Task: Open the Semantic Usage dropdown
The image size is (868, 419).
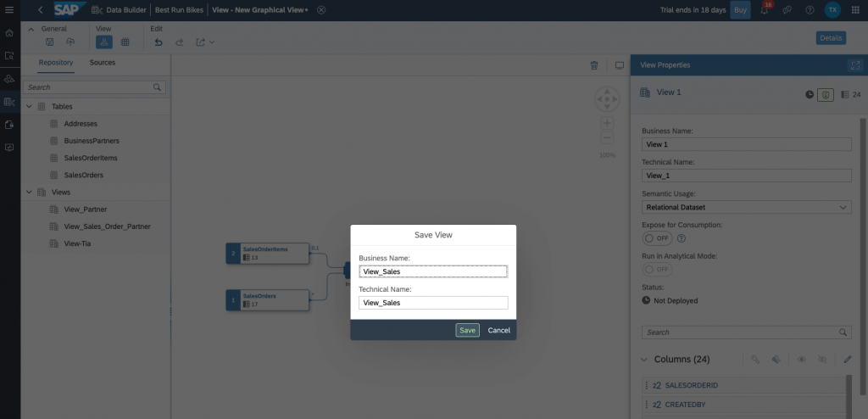Action: [x=746, y=207]
